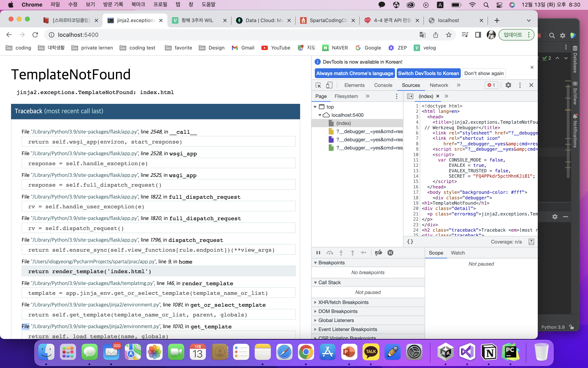Viewport: 588px width, 368px height.
Task: Select the (index) file in the tree
Action: click(357, 123)
